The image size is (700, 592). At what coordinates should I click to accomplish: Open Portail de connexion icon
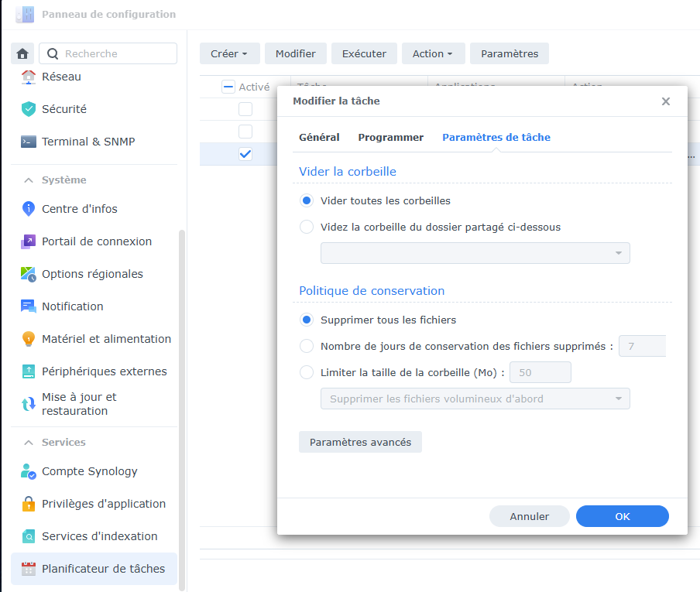click(29, 241)
